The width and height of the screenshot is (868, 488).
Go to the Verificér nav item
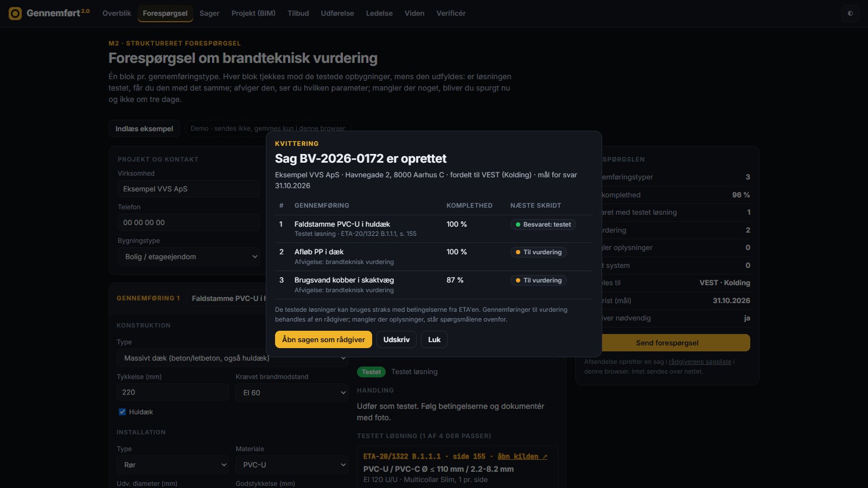[x=451, y=13]
